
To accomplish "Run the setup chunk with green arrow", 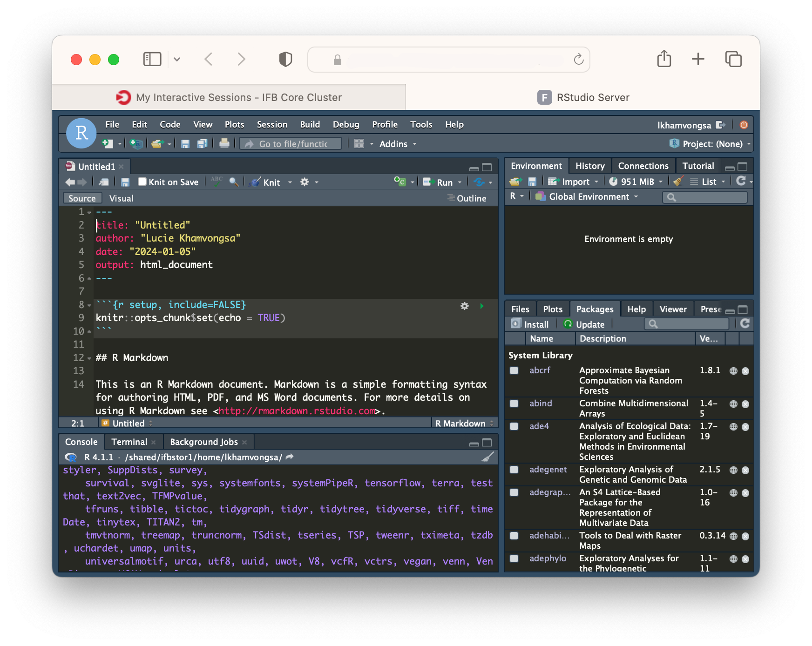I will tap(482, 306).
